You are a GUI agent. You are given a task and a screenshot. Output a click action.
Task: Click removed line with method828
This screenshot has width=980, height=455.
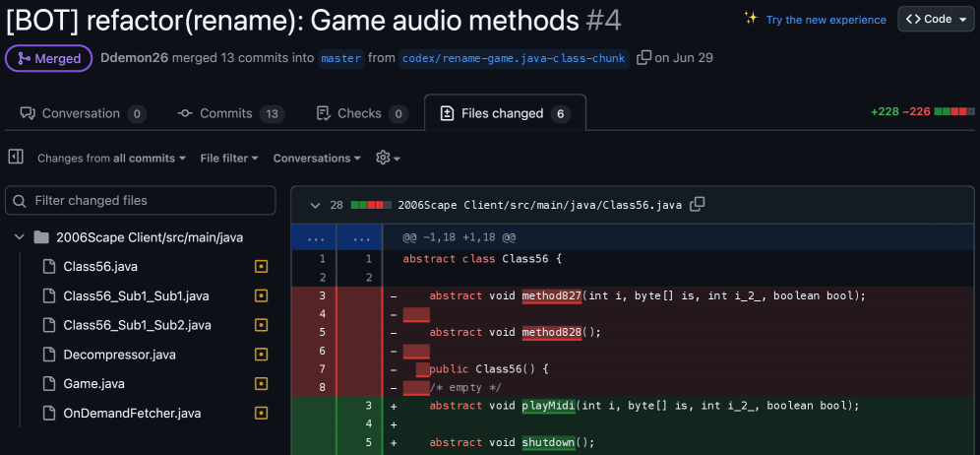[x=633, y=332]
